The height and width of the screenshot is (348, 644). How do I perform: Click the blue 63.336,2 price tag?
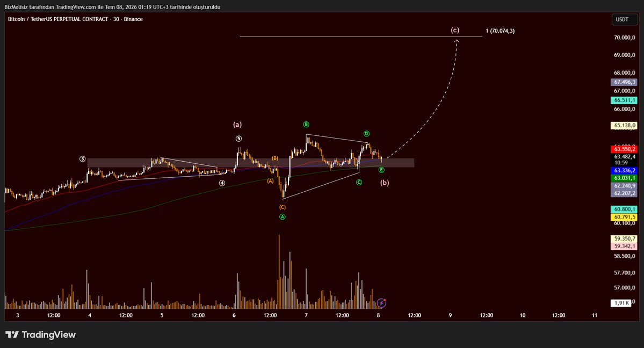tap(624, 170)
